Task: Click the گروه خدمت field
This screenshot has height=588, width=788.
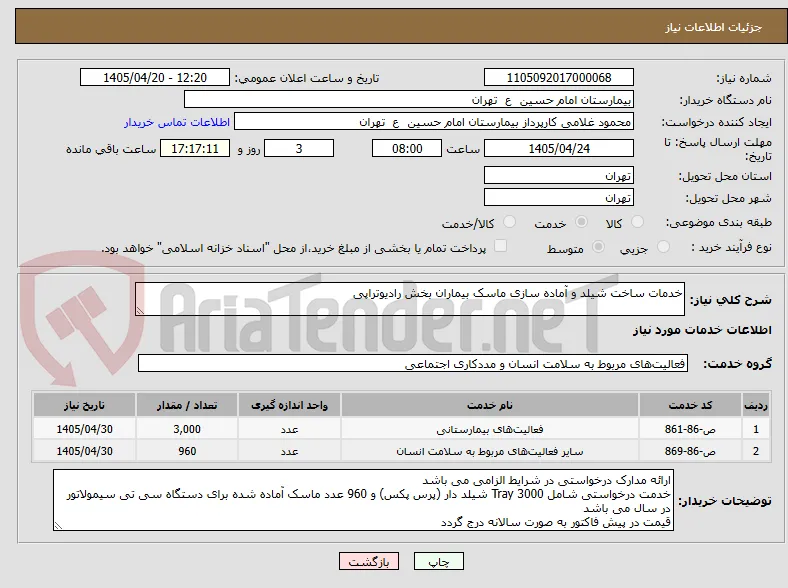Action: coord(413,363)
